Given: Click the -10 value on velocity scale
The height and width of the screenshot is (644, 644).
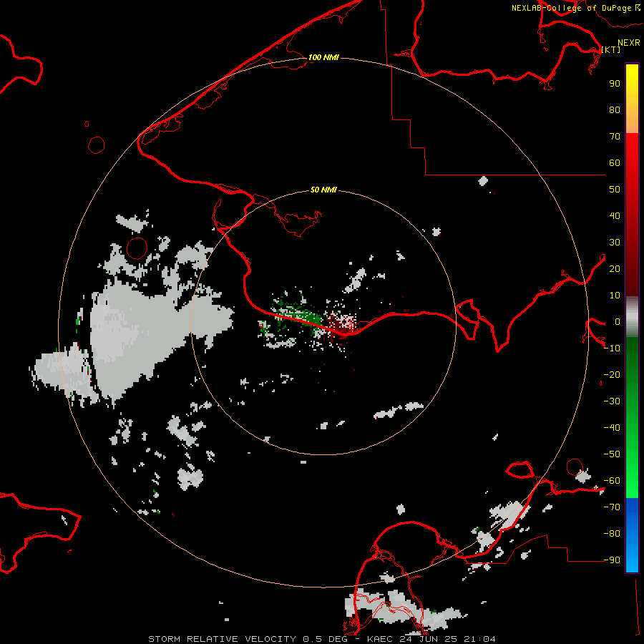Looking at the screenshot, I should (x=612, y=348).
